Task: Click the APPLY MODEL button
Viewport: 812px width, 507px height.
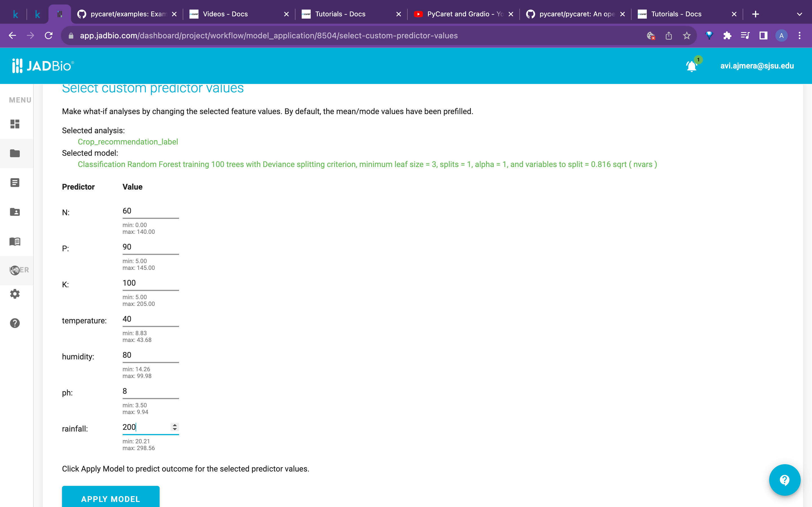Action: click(x=111, y=499)
